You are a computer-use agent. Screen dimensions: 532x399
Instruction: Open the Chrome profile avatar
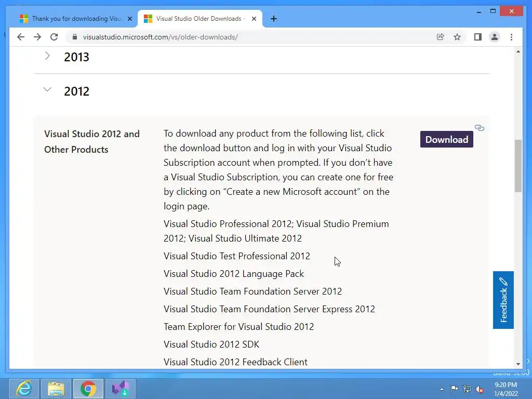(x=495, y=37)
